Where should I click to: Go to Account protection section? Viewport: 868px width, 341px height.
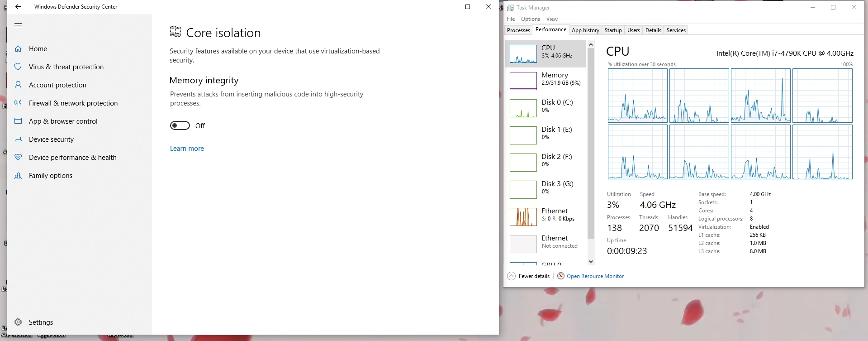pos(57,85)
